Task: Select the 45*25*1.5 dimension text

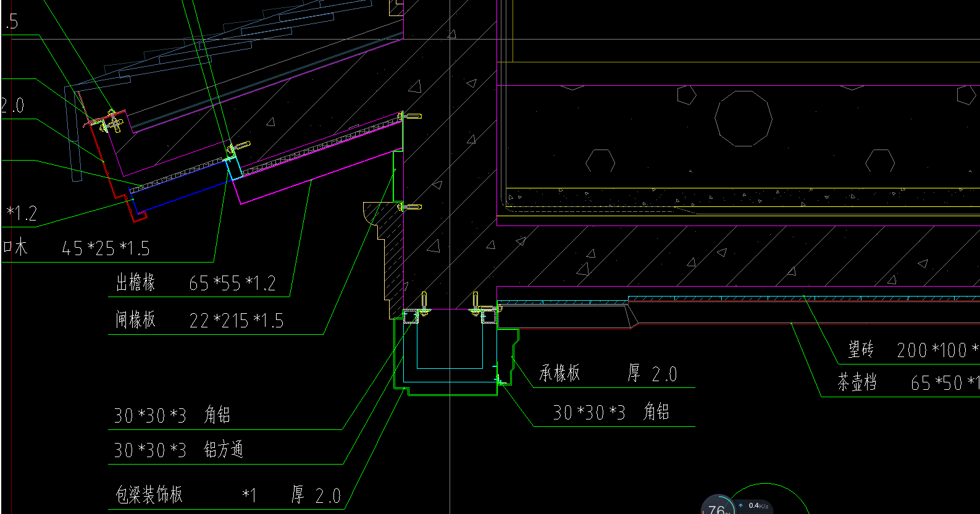Action: click(x=106, y=248)
